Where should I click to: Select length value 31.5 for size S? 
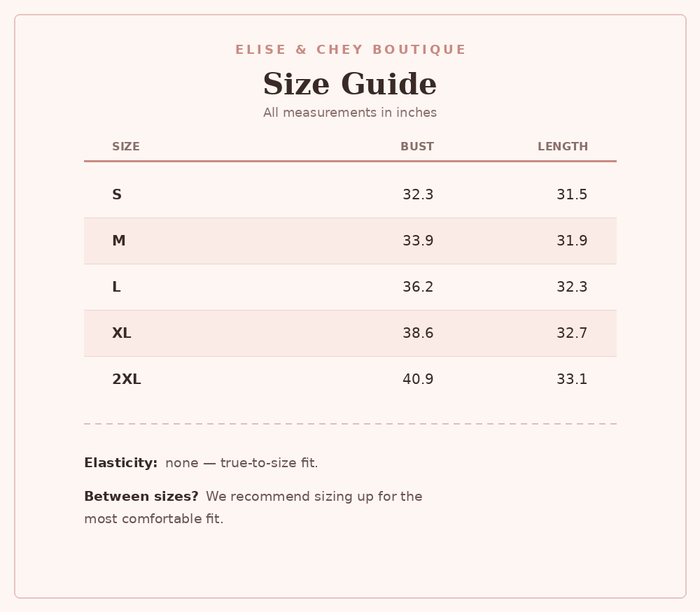[x=572, y=194]
